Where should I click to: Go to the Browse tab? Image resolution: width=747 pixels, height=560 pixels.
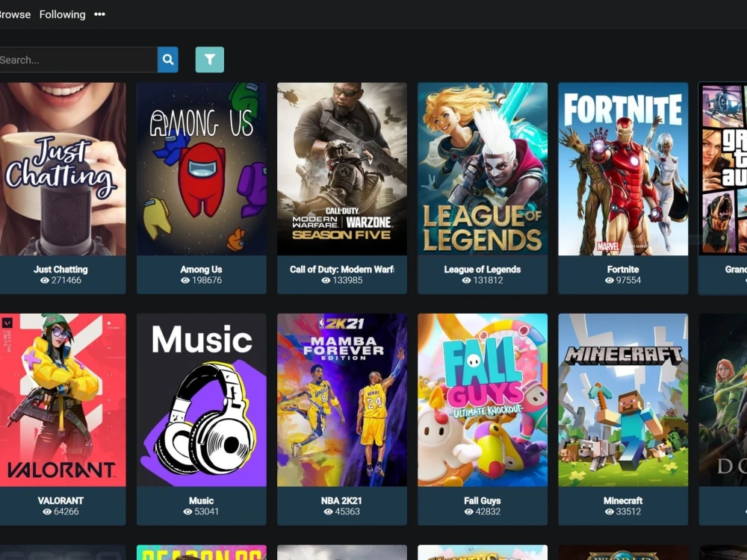tap(15, 14)
